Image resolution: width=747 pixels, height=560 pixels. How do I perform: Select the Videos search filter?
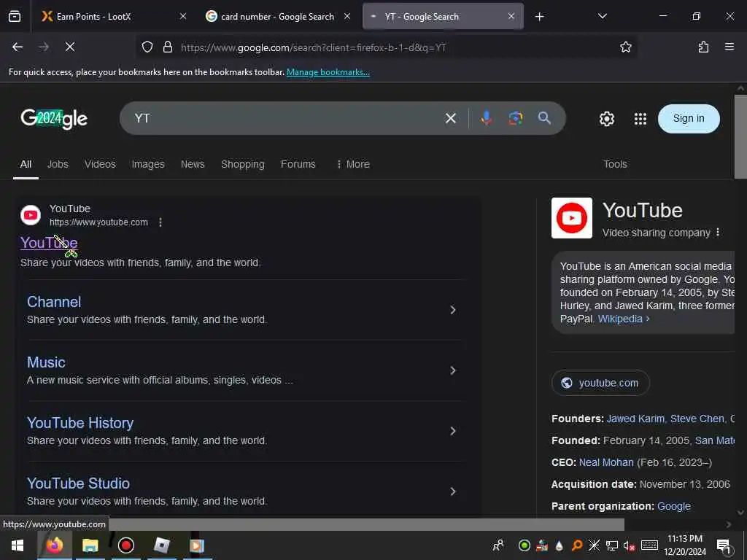(100, 164)
